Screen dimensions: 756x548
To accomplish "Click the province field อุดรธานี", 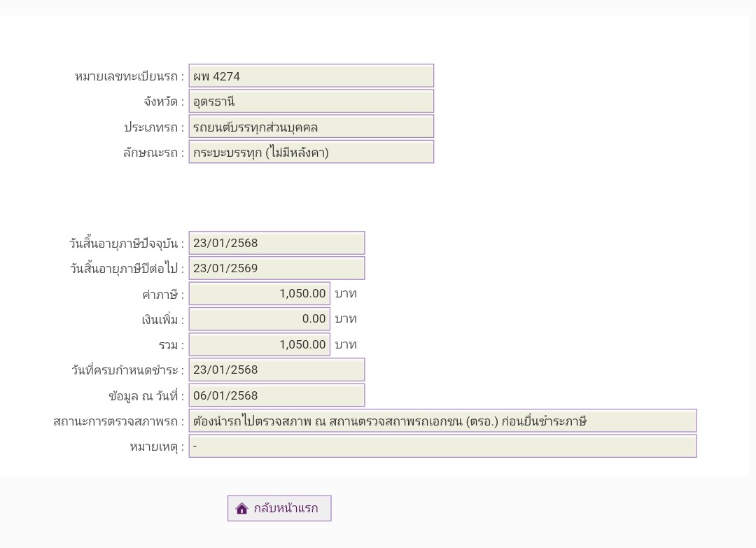I will pyautogui.click(x=311, y=101).
